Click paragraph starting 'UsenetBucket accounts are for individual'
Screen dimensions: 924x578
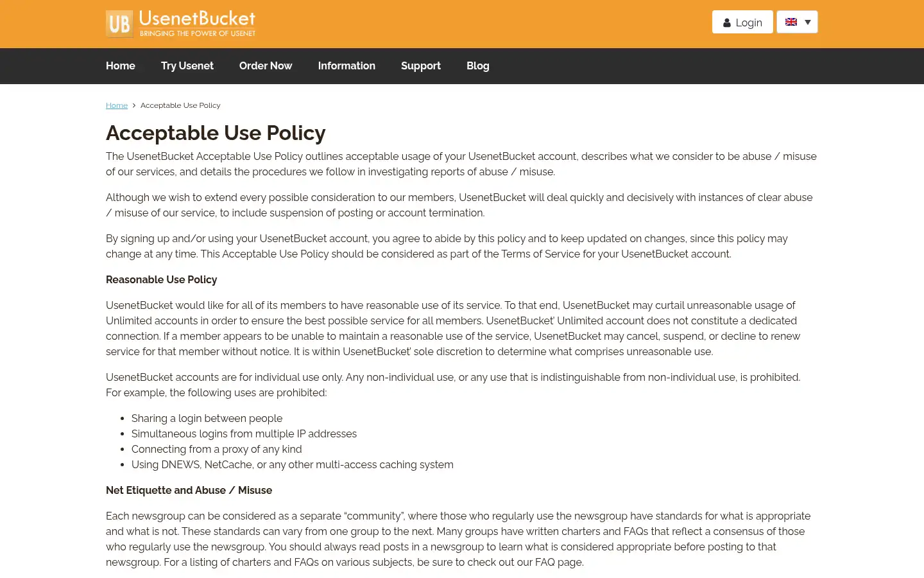[453, 385]
